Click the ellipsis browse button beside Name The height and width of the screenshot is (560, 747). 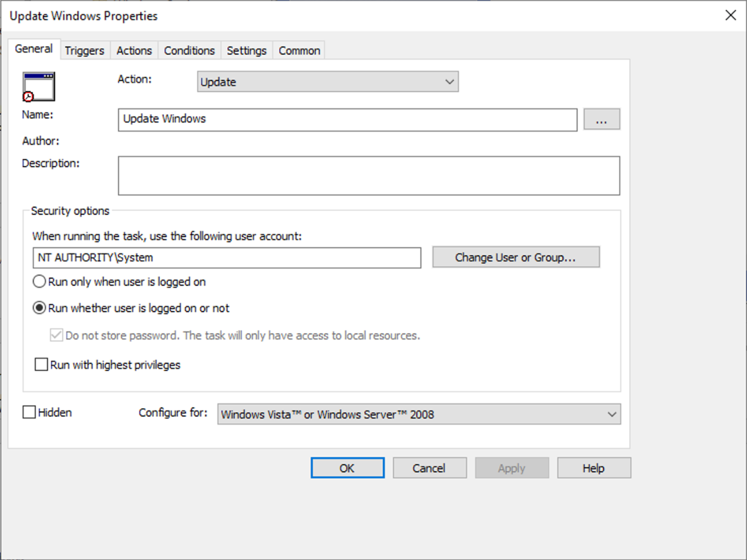tap(601, 120)
